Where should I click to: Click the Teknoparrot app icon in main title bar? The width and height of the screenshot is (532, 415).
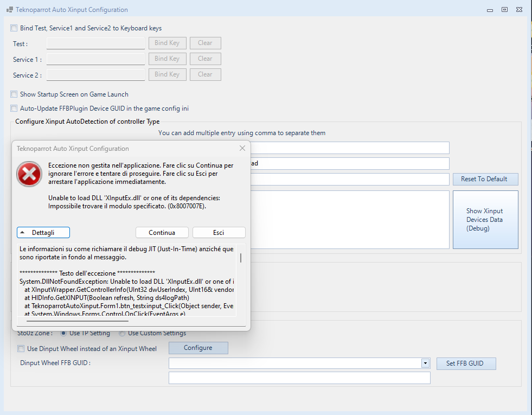10,10
